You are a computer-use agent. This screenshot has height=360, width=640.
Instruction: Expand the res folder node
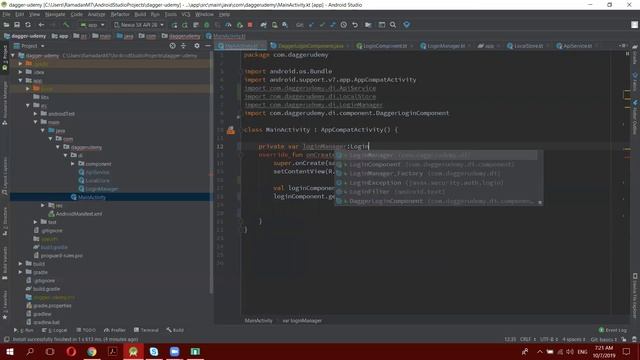click(x=43, y=205)
